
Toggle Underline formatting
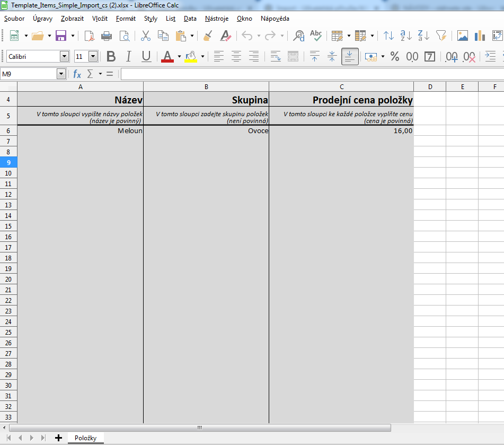146,57
